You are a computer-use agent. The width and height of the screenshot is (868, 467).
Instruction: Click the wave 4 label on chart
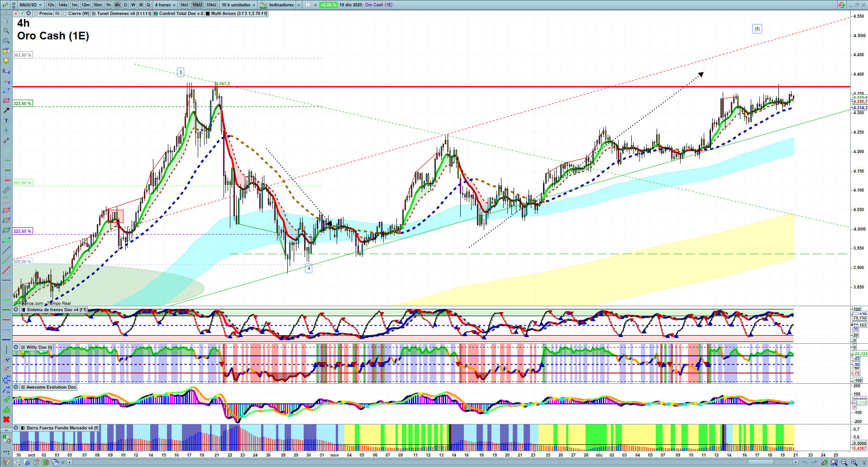point(309,269)
